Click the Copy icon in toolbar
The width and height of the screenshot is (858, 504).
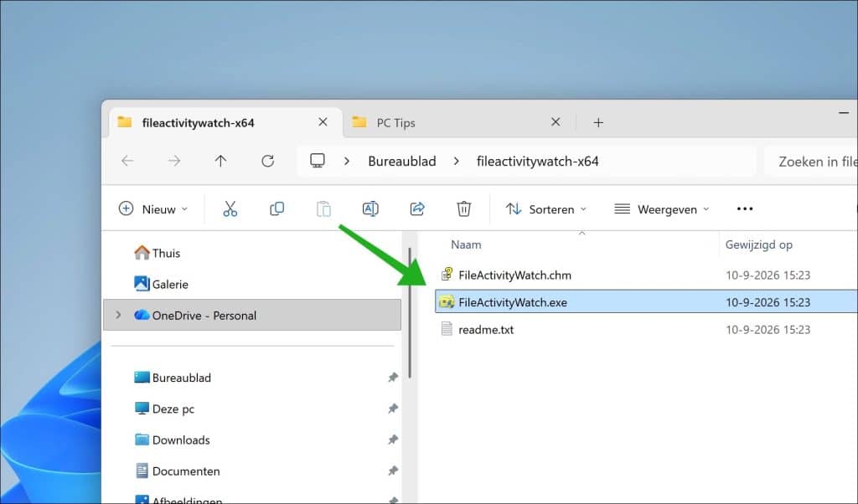(277, 208)
